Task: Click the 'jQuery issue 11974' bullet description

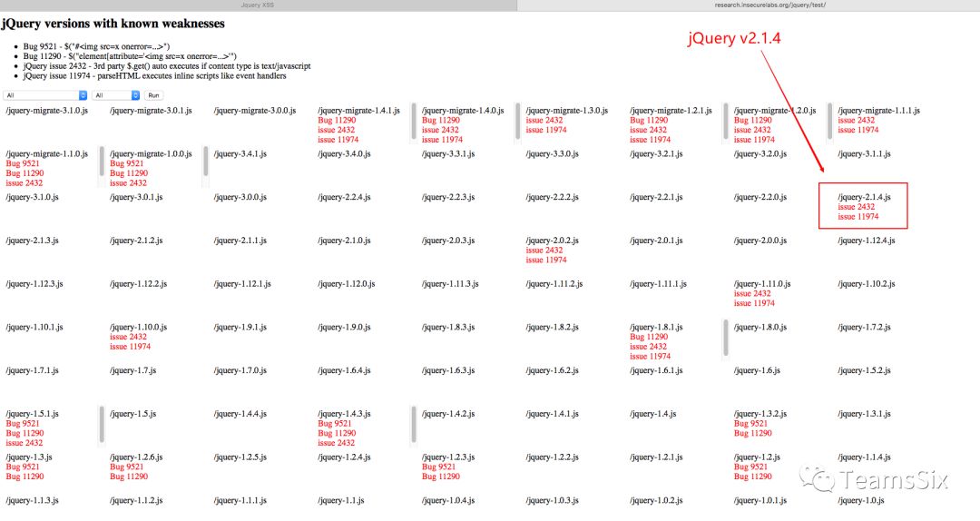Action: tap(154, 75)
